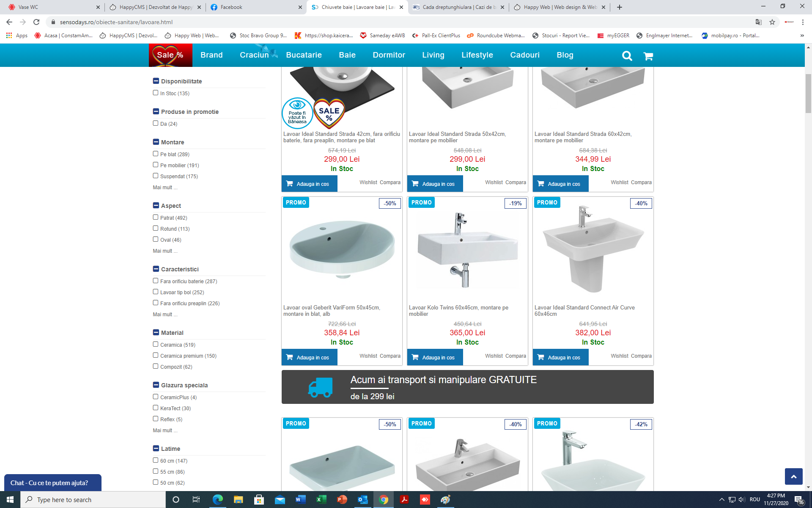Expand Mai mult under Montare
Image resolution: width=812 pixels, height=508 pixels.
(x=165, y=188)
